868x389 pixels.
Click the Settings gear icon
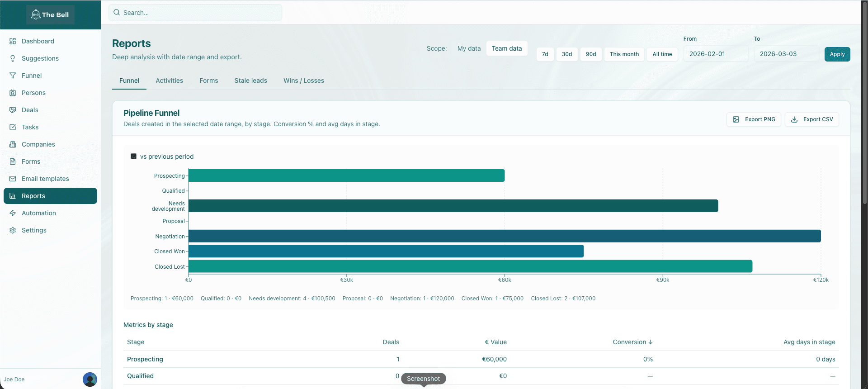coord(13,230)
